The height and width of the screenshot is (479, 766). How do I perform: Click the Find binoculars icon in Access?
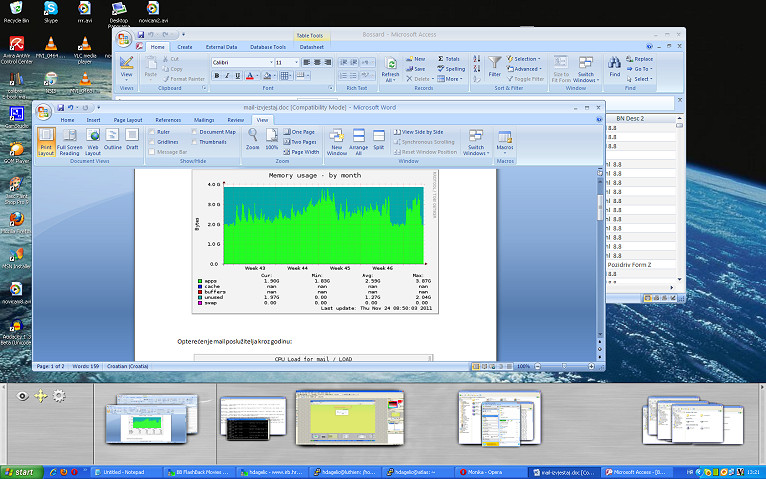coord(614,65)
